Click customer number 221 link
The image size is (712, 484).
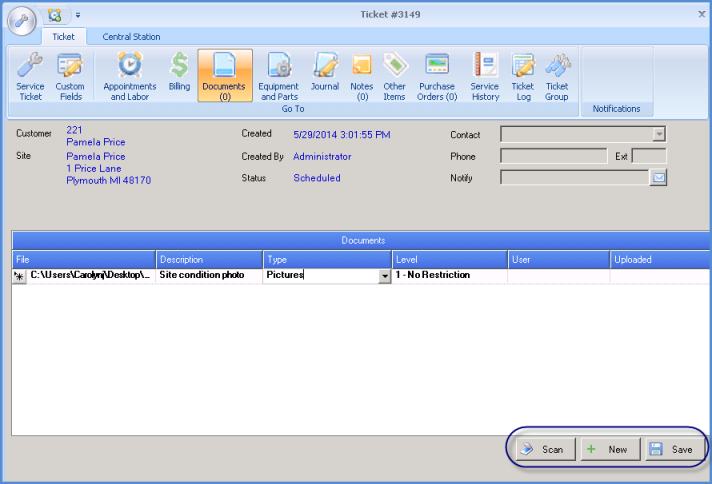pos(74,130)
